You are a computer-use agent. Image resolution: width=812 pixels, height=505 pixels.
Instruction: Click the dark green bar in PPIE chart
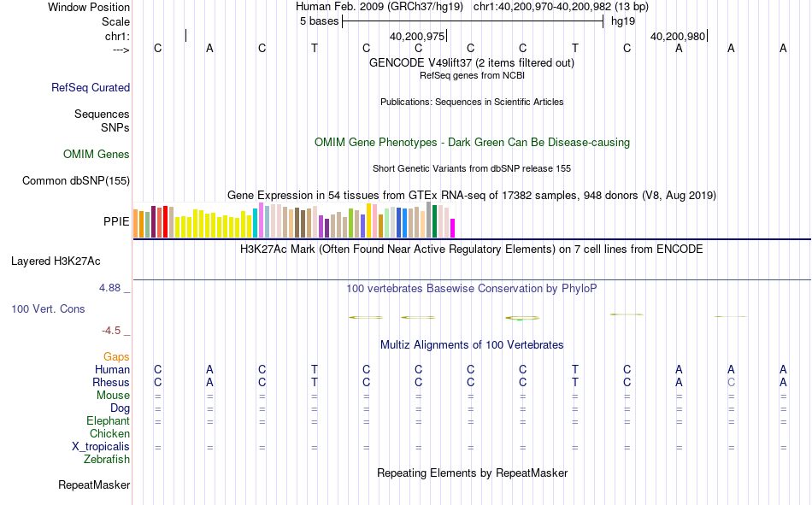tap(434, 221)
